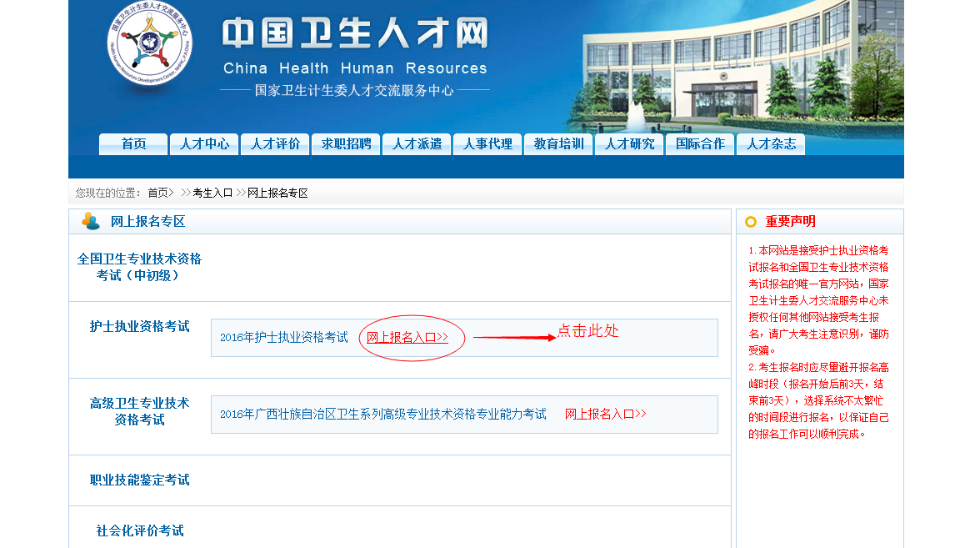The height and width of the screenshot is (548, 980).
Task: Open the 人才中心 navigation tab
Action: (204, 144)
